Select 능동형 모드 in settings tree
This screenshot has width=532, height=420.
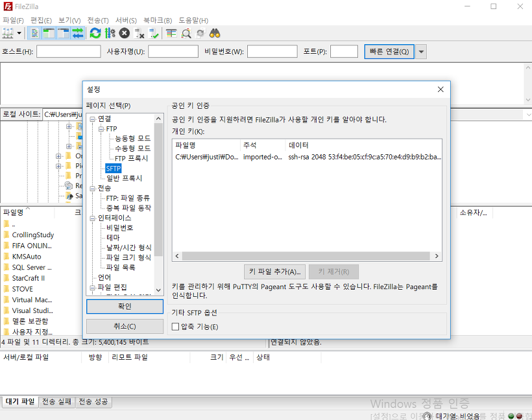[132, 138]
